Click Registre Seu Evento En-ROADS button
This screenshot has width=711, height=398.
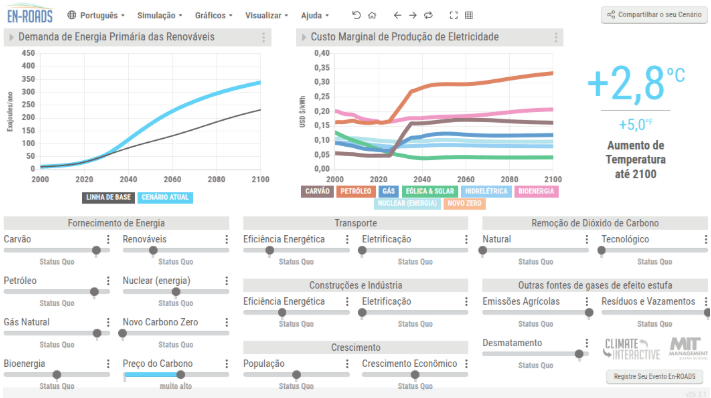coord(654,376)
